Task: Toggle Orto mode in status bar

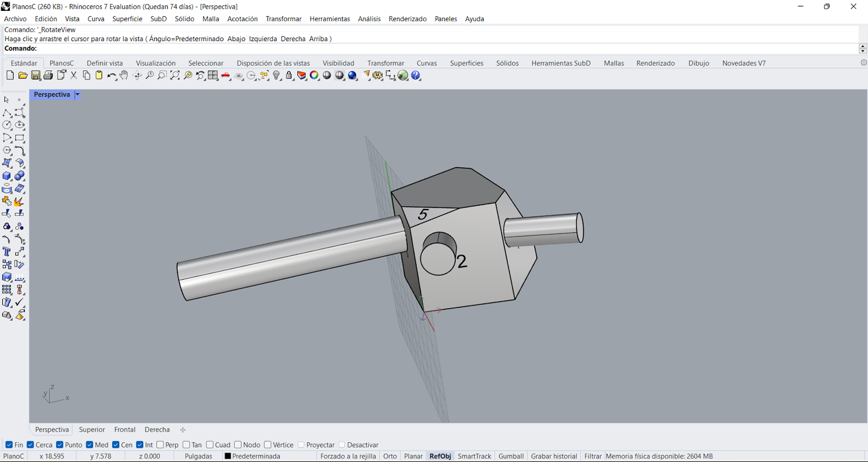Action: point(390,456)
